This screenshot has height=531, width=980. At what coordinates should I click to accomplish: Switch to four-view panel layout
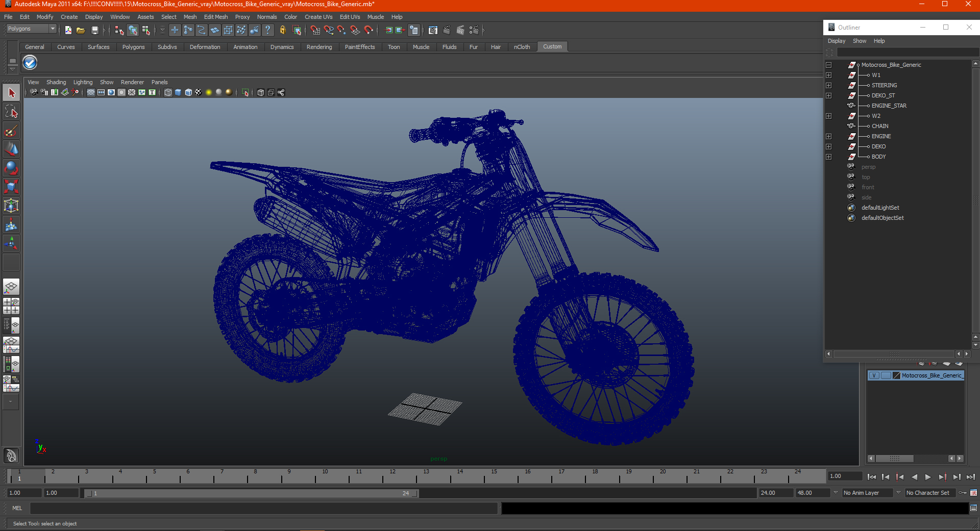click(11, 306)
